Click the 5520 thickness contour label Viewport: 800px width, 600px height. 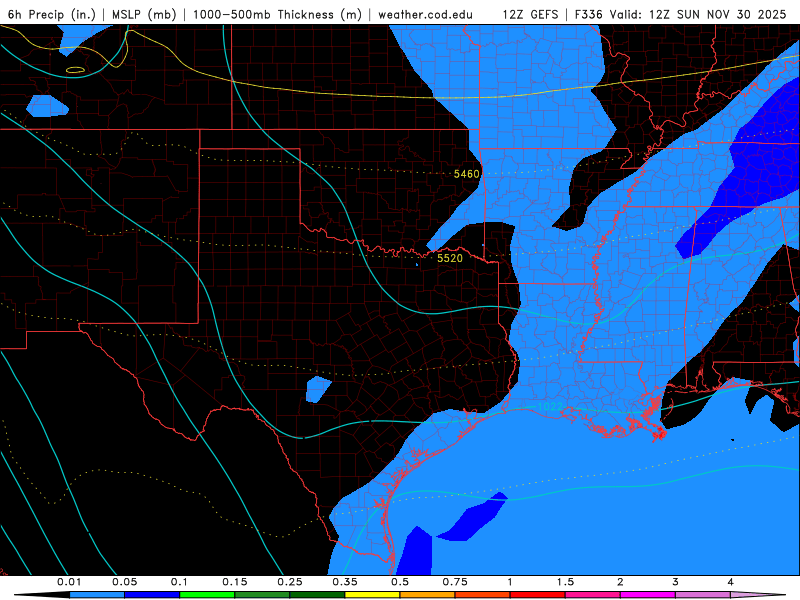pyautogui.click(x=449, y=258)
